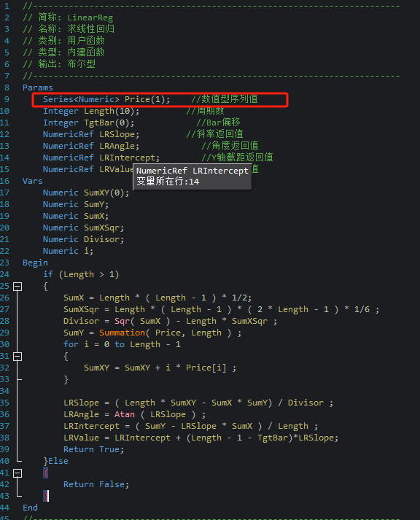Viewport: 420px width, 520px height.
Task: Click the '//Bar偏移' comment on line 11
Action: 218,123
